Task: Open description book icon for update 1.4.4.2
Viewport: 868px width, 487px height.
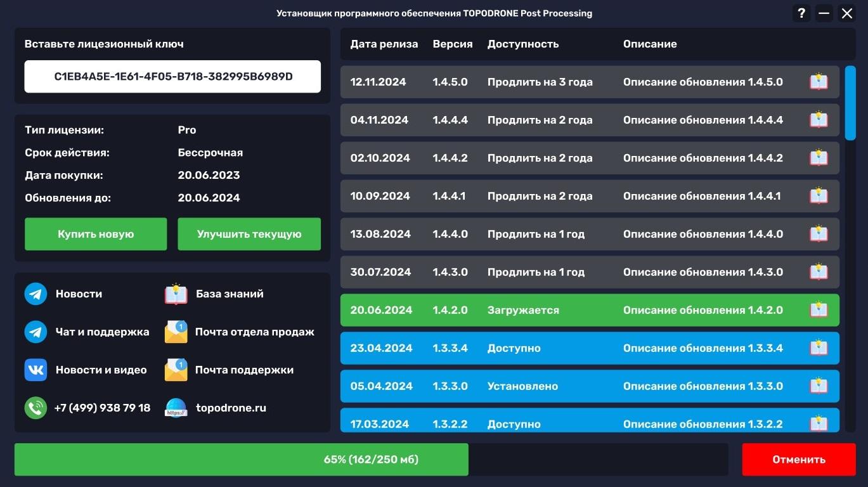Action: [x=819, y=158]
